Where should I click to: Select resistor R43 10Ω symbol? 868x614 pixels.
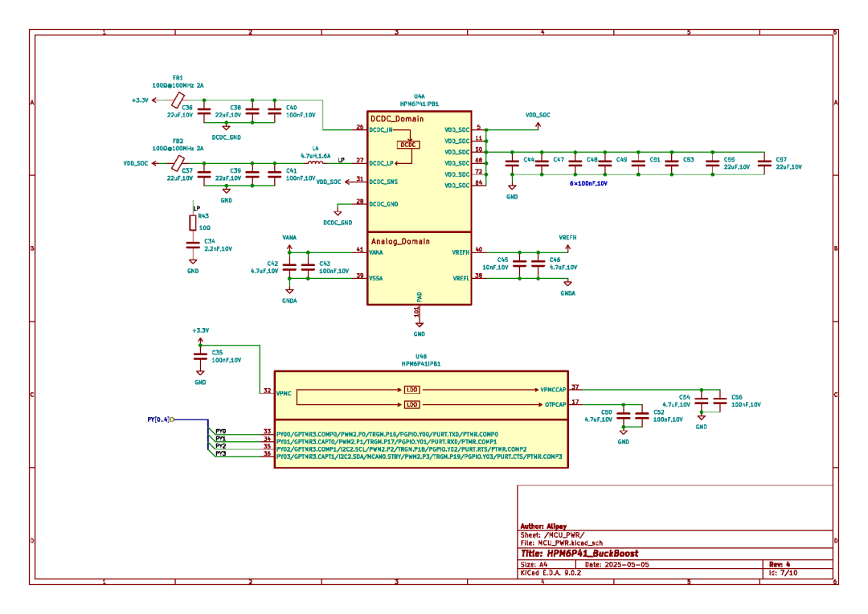point(192,223)
